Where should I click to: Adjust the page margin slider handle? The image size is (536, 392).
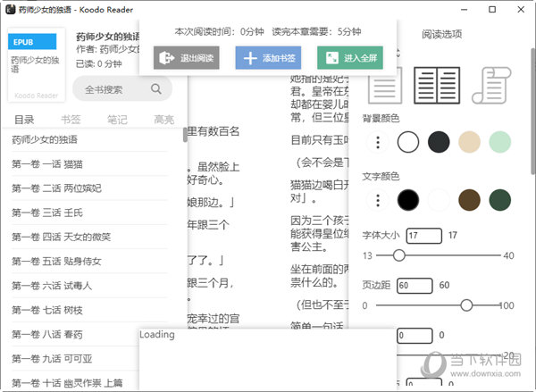(x=466, y=305)
